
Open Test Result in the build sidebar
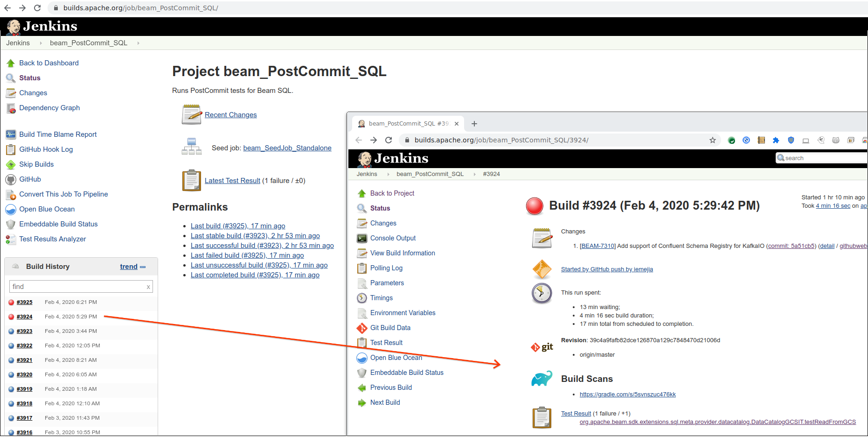(386, 343)
